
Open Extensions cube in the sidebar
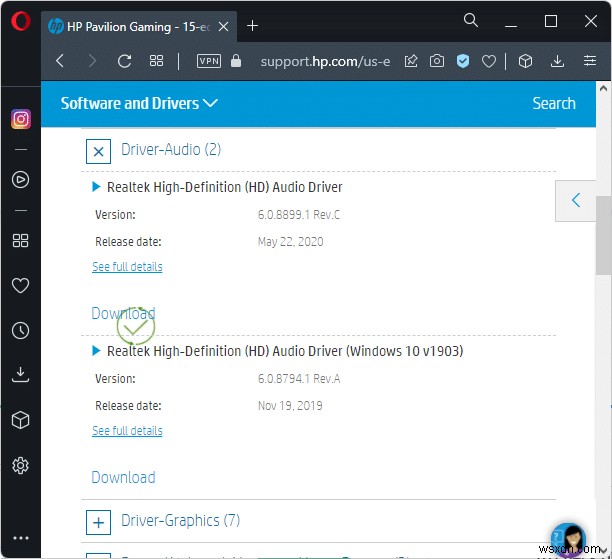tap(20, 420)
